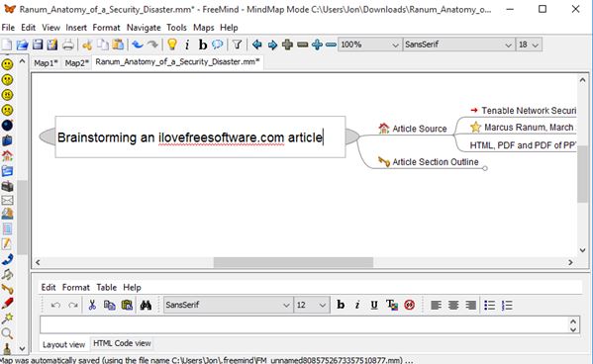The width and height of the screenshot is (593, 364).
Task: Click the light bulb new node icon
Action: tap(172, 45)
